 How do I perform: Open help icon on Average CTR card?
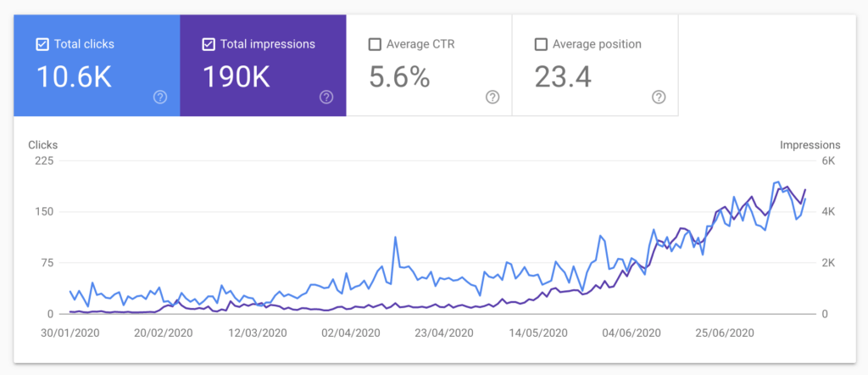[492, 98]
